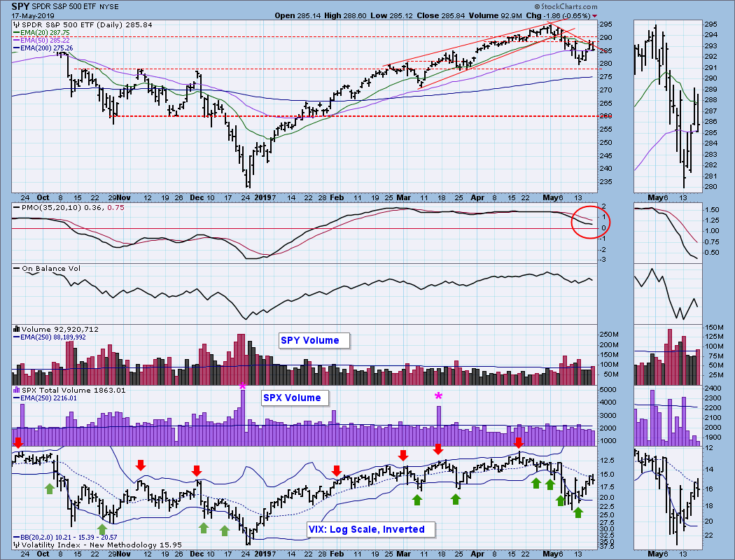Click the price-bar icon beside SPDR legend
The image size is (735, 560).
16,24
